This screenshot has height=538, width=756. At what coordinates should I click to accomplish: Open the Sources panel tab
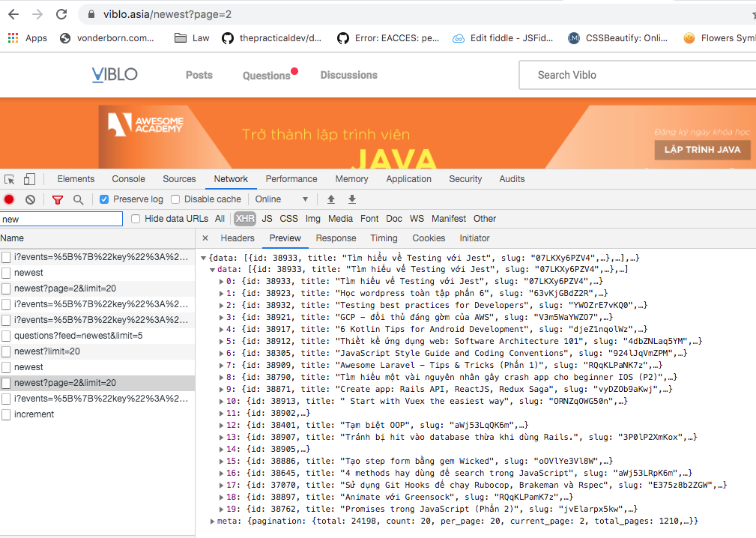pyautogui.click(x=179, y=179)
